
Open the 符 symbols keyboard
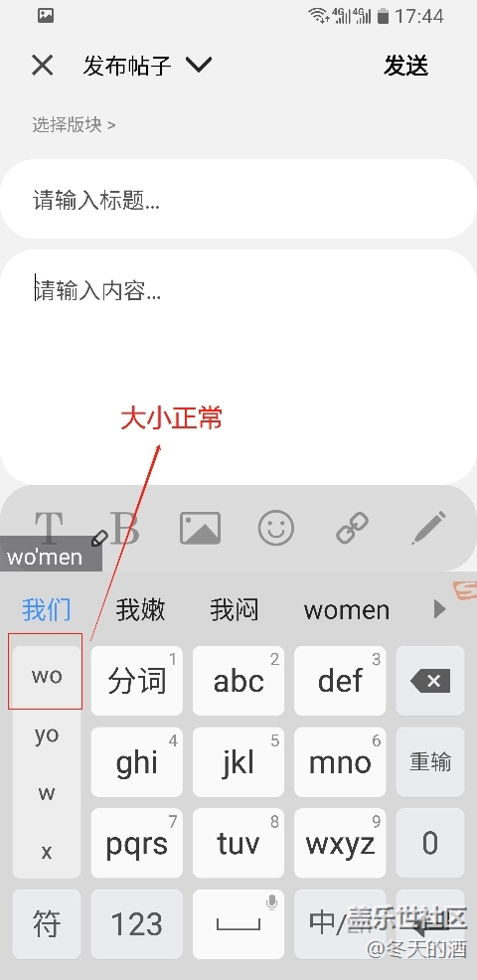47,923
